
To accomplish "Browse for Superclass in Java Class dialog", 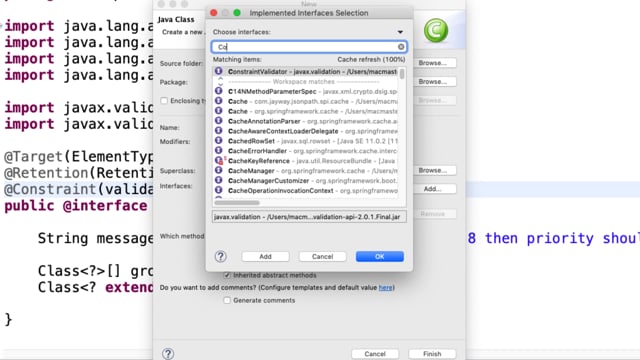I will [433, 170].
